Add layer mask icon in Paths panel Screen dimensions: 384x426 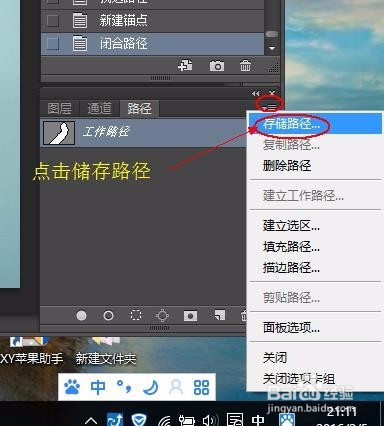coord(190,316)
